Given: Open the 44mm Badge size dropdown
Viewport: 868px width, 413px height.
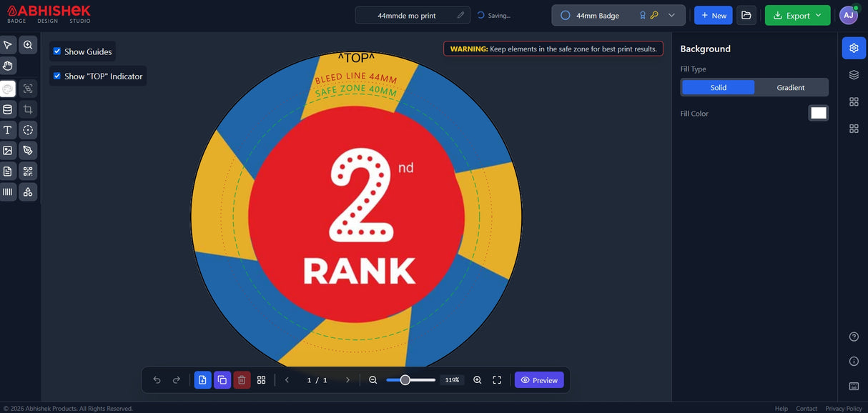Looking at the screenshot, I should click(671, 14).
